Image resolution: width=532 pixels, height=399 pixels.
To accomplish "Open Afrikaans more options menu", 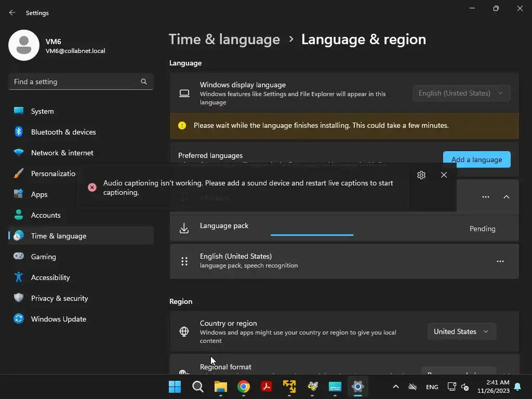I will tap(486, 197).
